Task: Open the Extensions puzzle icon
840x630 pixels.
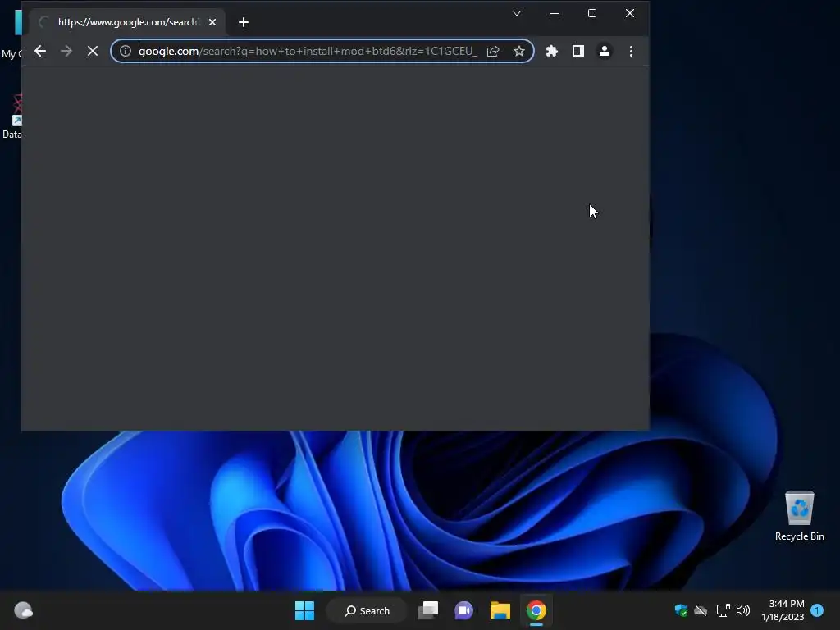Action: pyautogui.click(x=552, y=51)
